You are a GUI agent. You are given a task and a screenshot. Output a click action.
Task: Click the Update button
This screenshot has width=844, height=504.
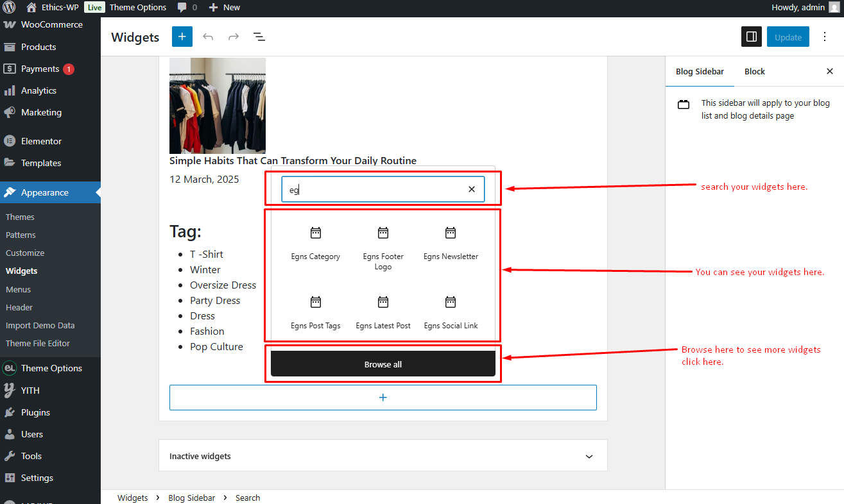[788, 37]
